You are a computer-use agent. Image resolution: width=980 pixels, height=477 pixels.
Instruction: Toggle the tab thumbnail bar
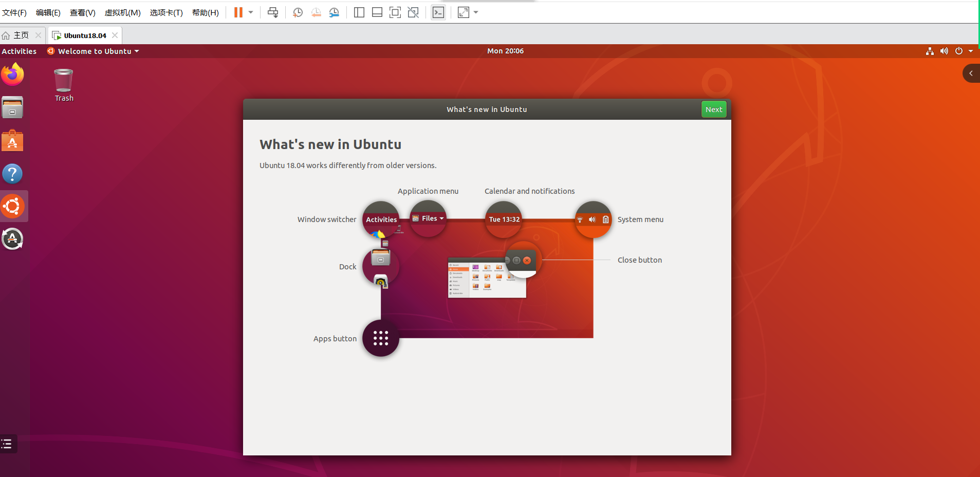click(377, 12)
